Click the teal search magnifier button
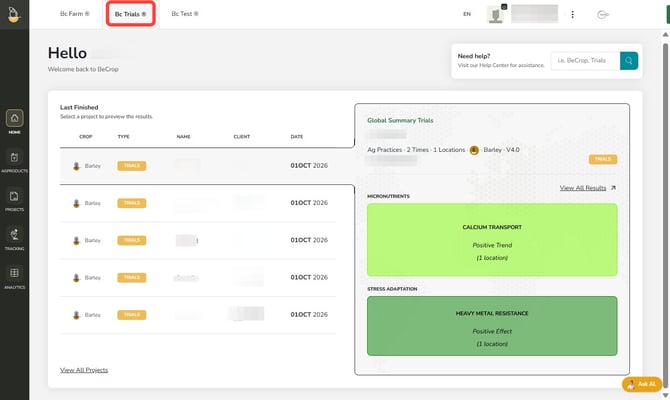 (x=629, y=61)
